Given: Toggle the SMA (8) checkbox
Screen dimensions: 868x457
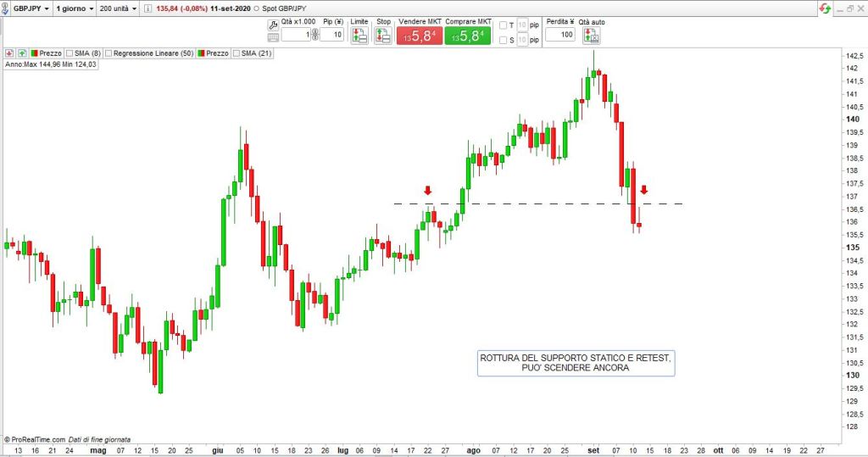Looking at the screenshot, I should pos(70,53).
